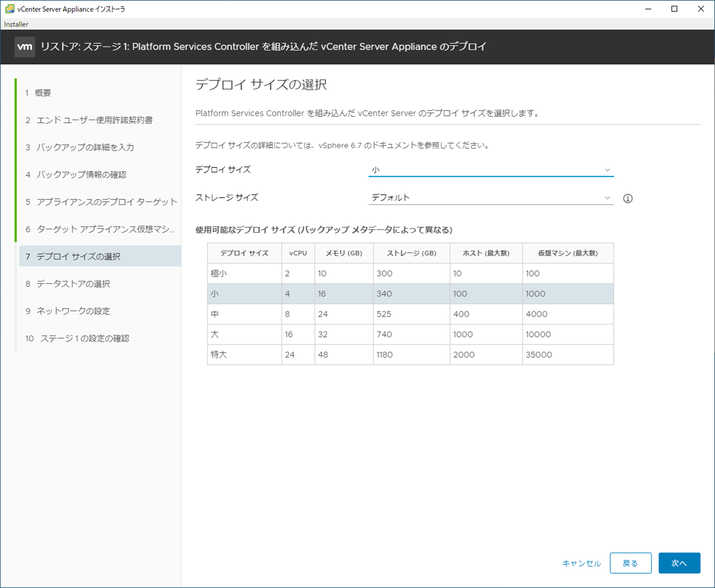715x588 pixels.
Task: Click the 戻る button
Action: click(630, 563)
